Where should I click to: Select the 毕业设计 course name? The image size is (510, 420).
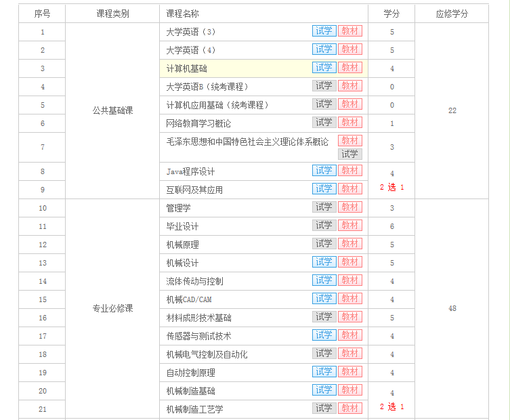[182, 226]
